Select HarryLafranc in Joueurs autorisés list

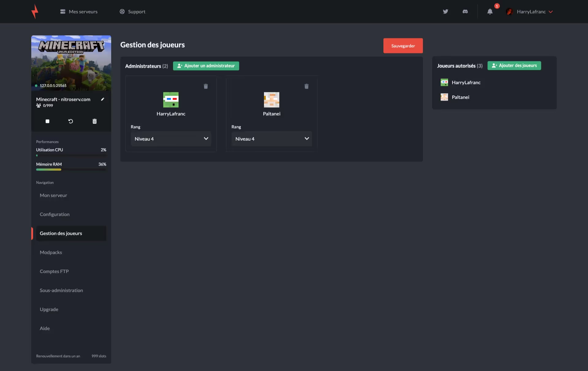466,82
